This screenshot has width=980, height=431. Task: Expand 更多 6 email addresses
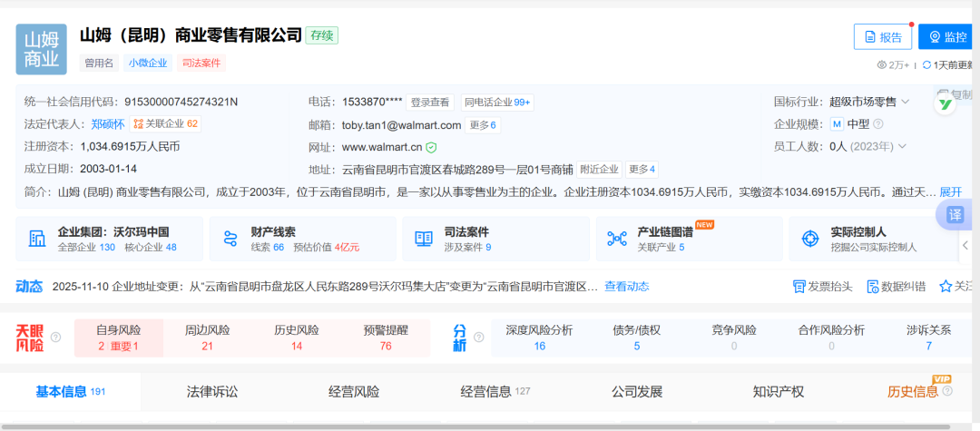click(x=483, y=125)
